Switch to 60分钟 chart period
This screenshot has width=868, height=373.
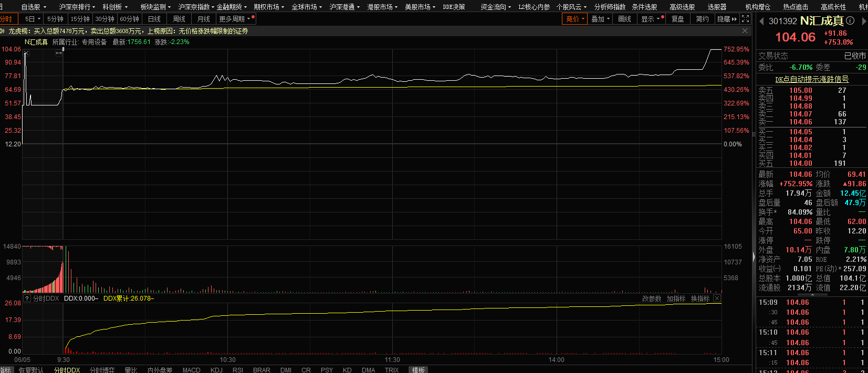tap(129, 19)
